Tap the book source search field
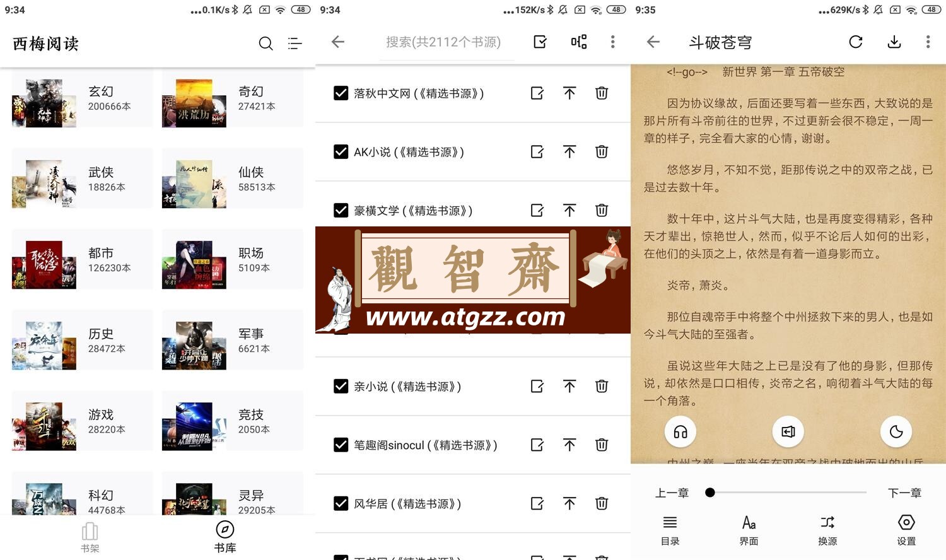The height and width of the screenshot is (560, 946). click(447, 42)
